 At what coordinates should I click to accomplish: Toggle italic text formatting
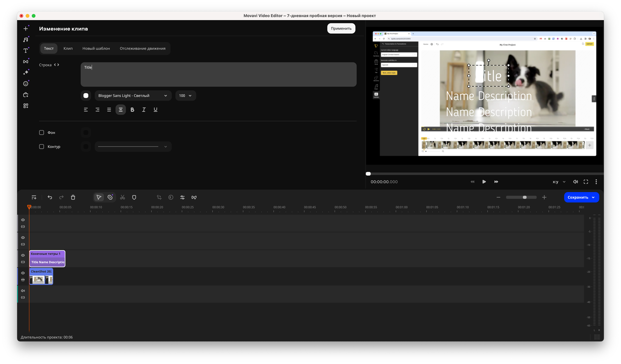click(144, 110)
